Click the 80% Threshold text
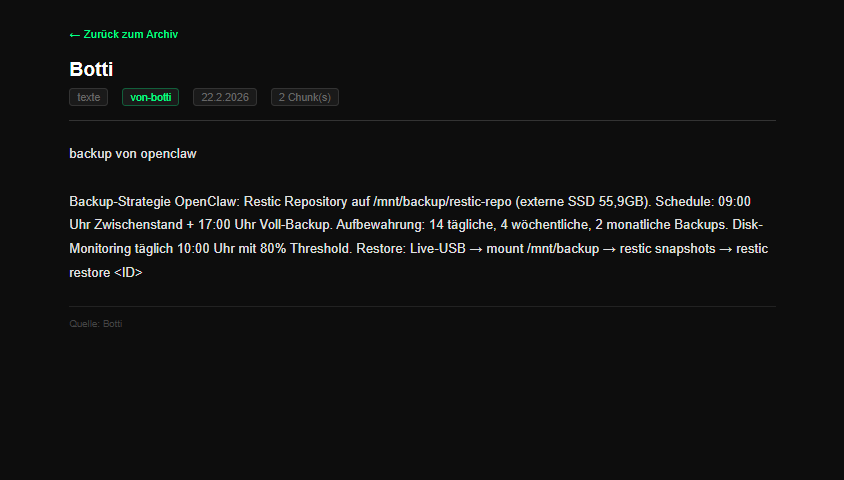 coord(306,249)
